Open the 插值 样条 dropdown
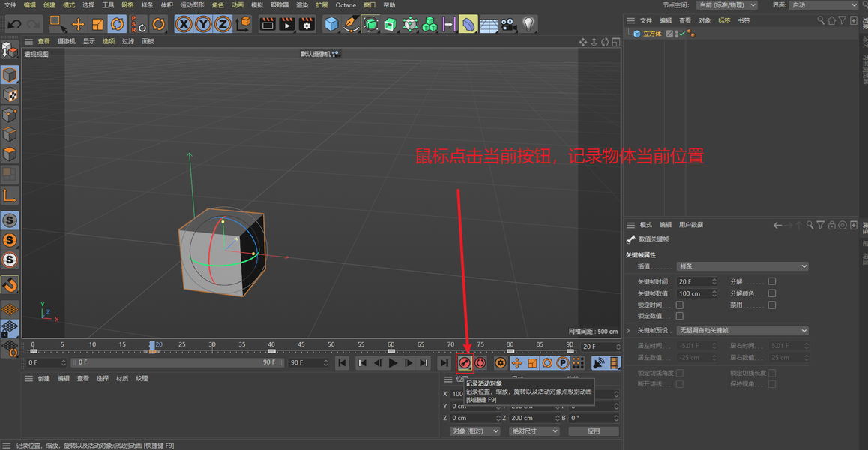Screen dimensions: 868x450 [742, 266]
